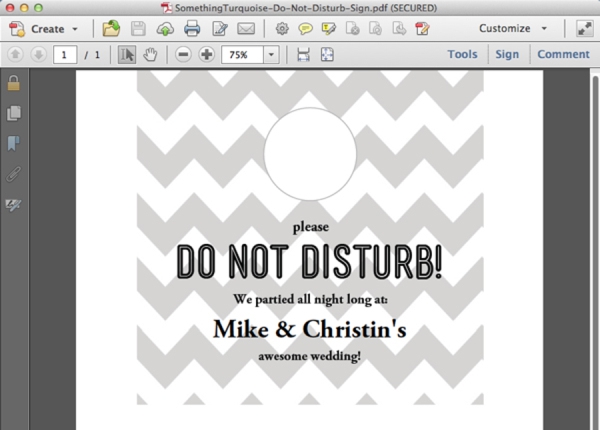Click "We partied all night long at:" text

coord(310,299)
